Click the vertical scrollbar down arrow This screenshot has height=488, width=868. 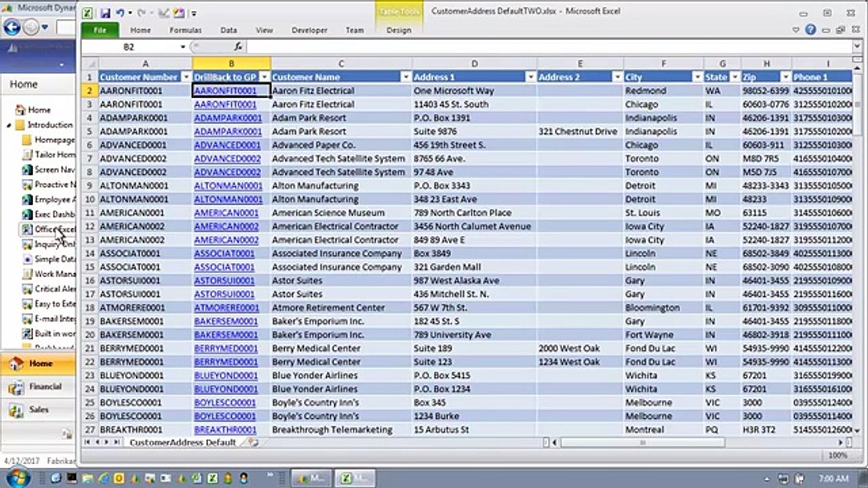point(858,430)
